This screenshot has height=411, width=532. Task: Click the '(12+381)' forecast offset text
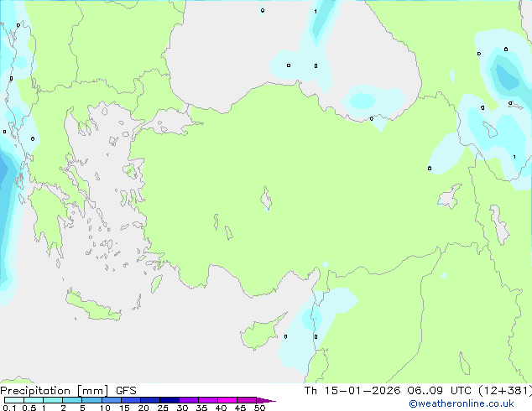(505, 391)
